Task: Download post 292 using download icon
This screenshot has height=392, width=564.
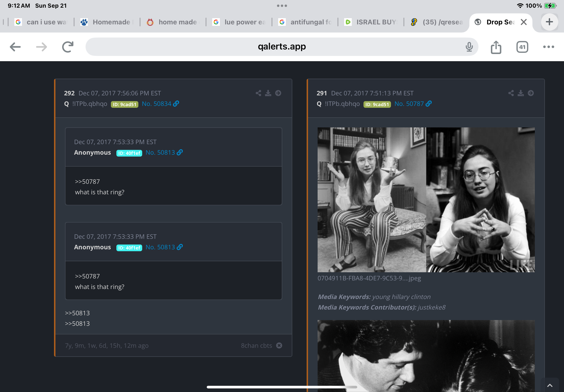Action: point(268,93)
